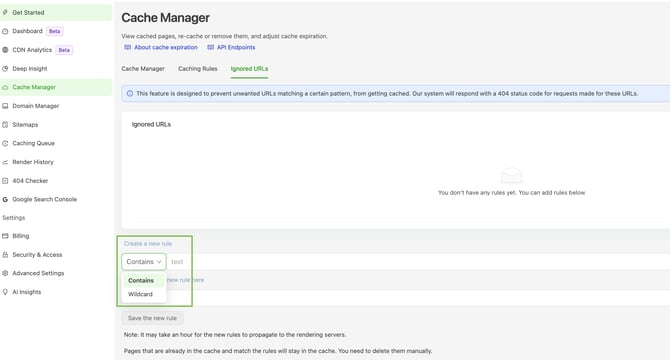Image resolution: width=670 pixels, height=360 pixels.
Task: Click the CDN Analytics globe icon
Action: [x=5, y=50]
